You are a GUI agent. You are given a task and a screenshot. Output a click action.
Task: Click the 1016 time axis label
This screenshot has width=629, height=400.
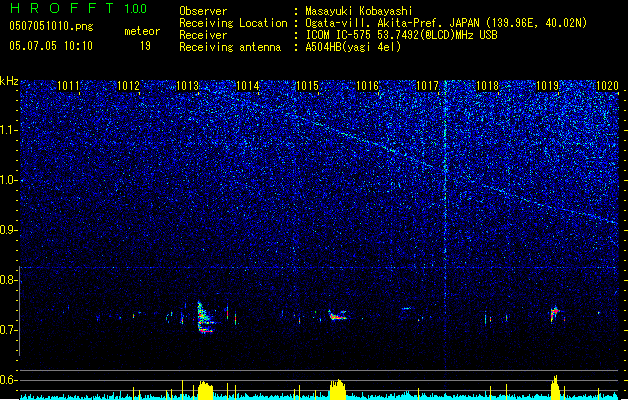pos(368,86)
